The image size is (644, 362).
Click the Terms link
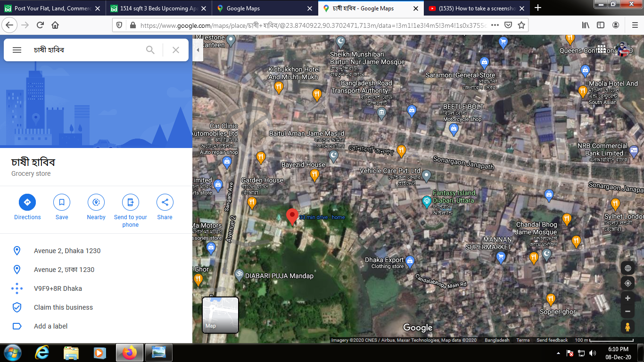523,340
